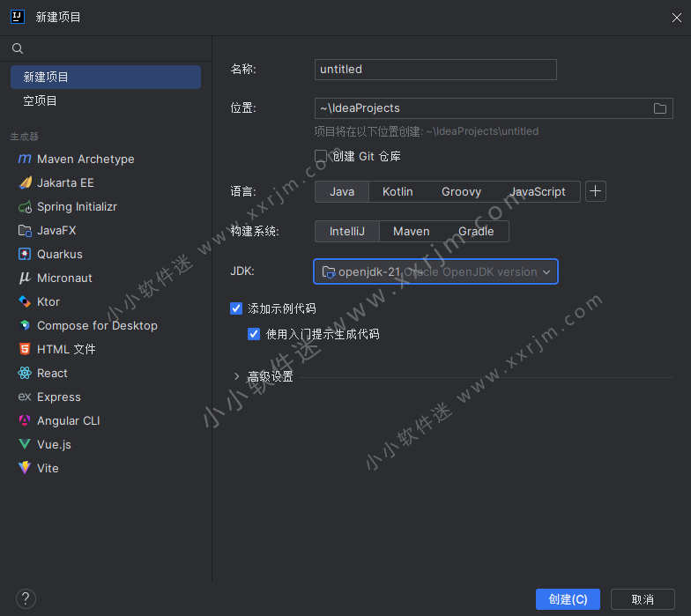Select the Maven Archetype generator icon
This screenshot has height=616, width=691.
(25, 160)
